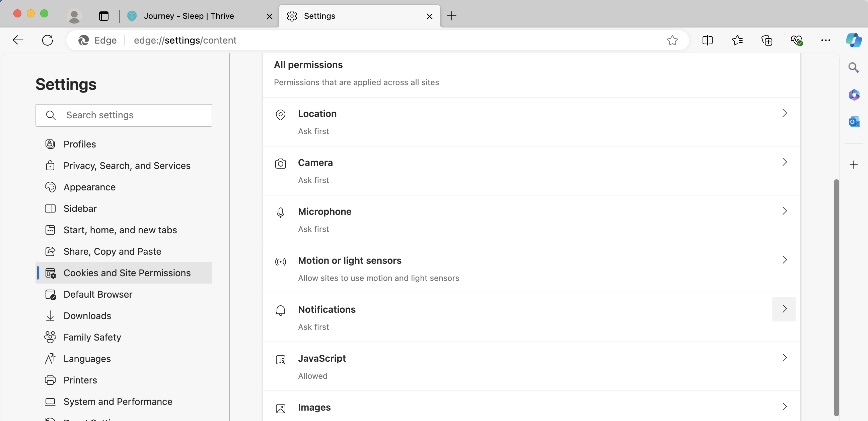
Task: Toggle split screen view
Action: (x=707, y=40)
